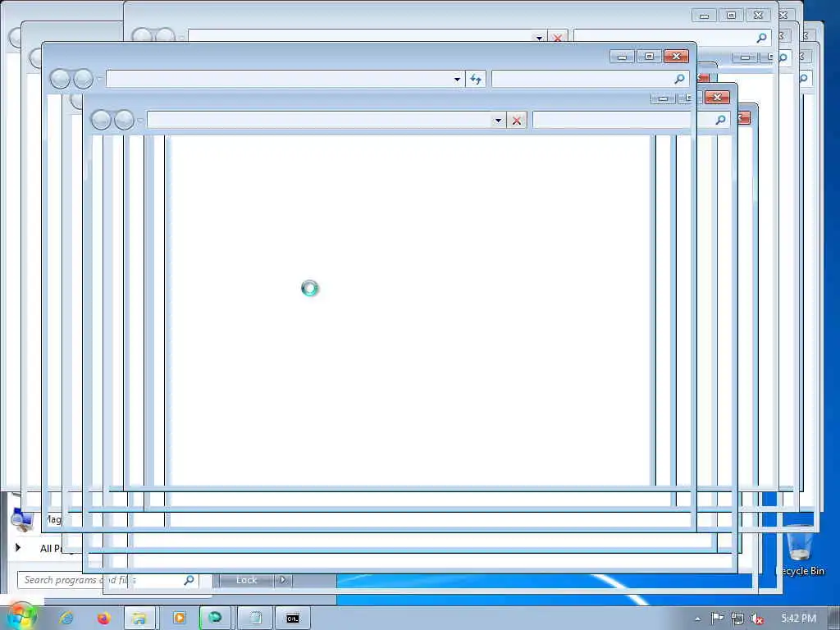
Task: Open Windows Media Player on the taskbar
Action: 180,619
